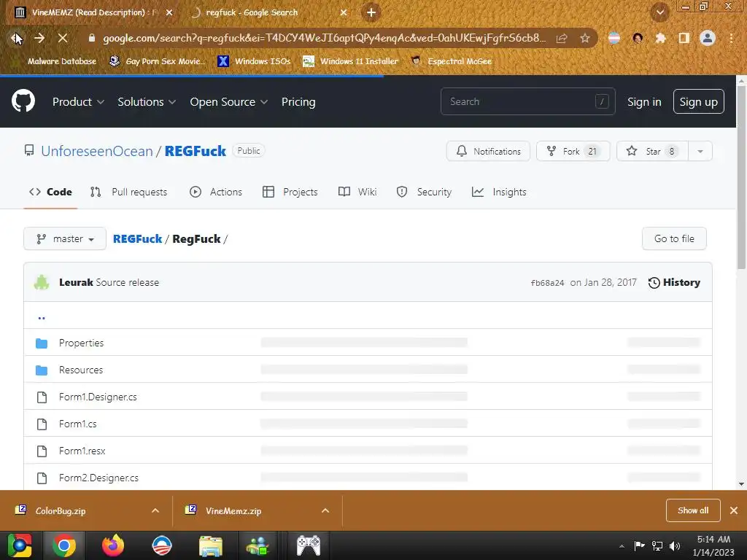
Task: Switch to the Actions tab
Action: point(216,192)
